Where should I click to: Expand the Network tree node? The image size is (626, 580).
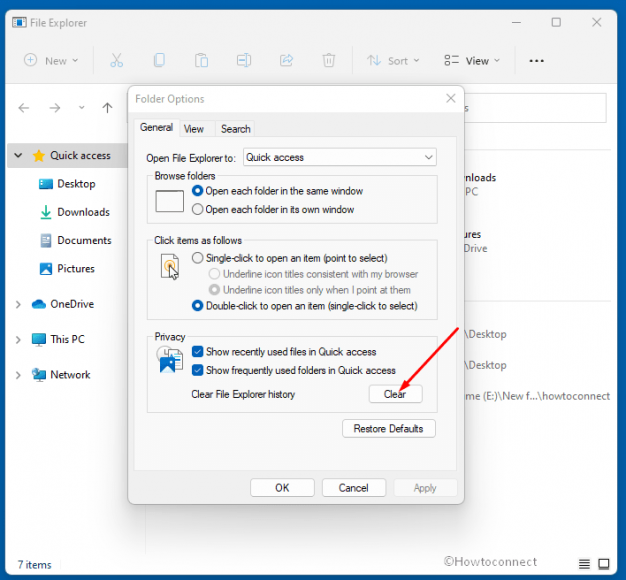pyautogui.click(x=18, y=375)
